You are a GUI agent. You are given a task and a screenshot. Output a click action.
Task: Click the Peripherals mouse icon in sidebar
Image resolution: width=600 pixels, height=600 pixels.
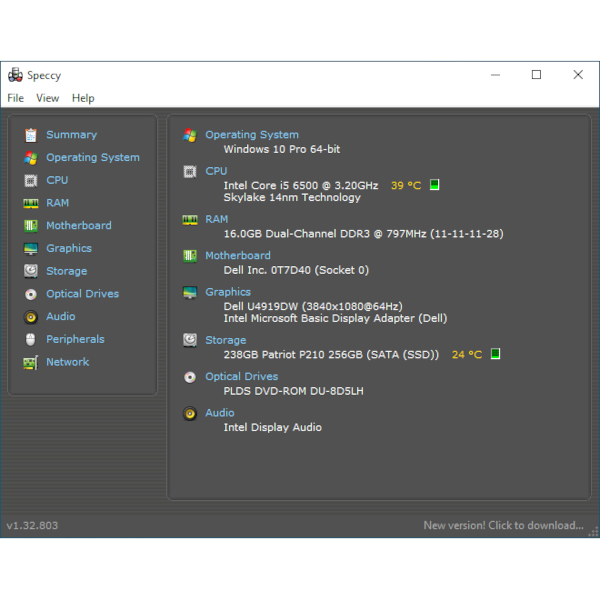click(x=31, y=339)
